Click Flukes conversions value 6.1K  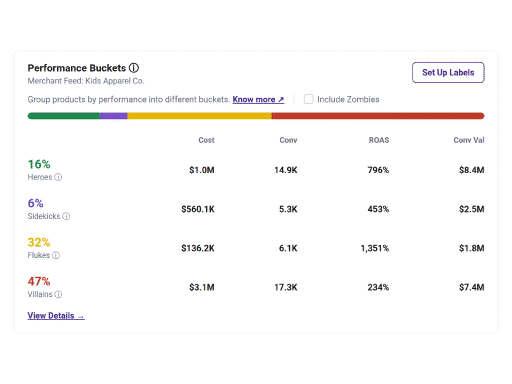pos(288,248)
